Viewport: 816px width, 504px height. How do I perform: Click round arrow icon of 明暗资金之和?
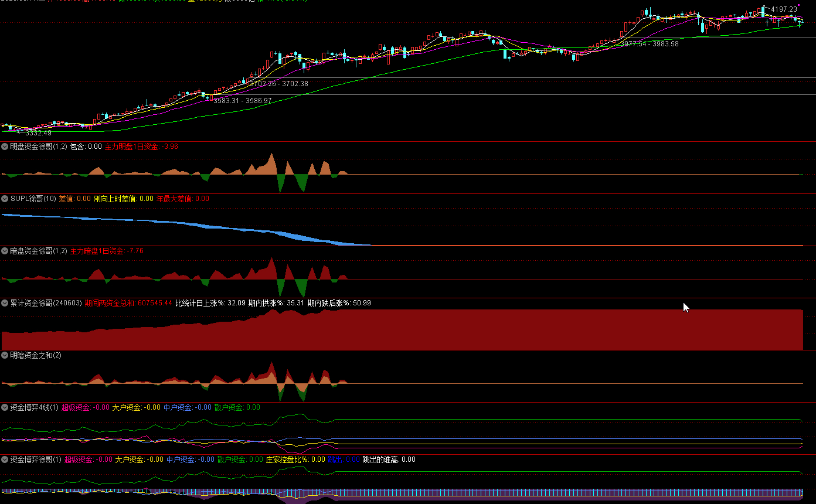point(5,355)
